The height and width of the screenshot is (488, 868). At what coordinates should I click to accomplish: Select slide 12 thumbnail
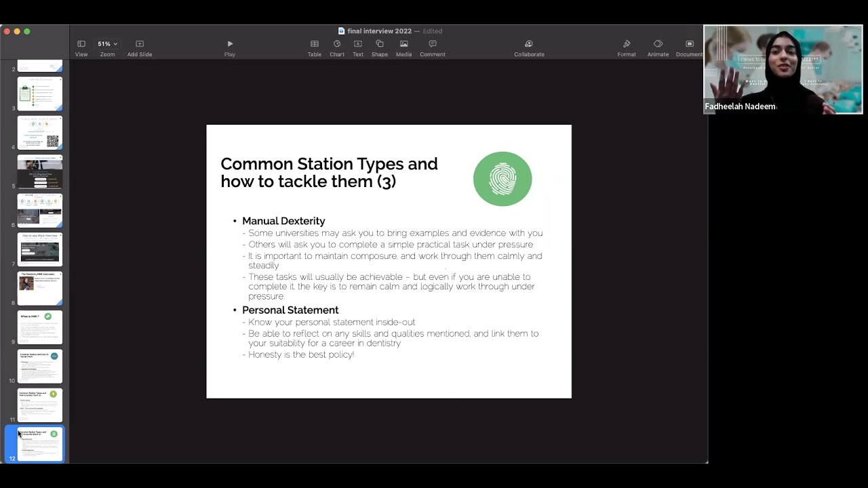click(40, 444)
